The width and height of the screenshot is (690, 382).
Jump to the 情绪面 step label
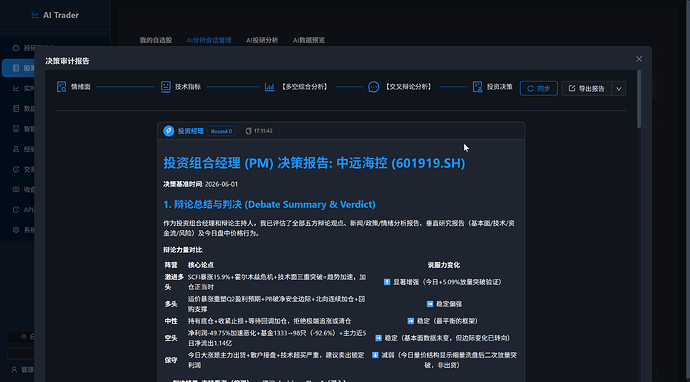point(81,87)
